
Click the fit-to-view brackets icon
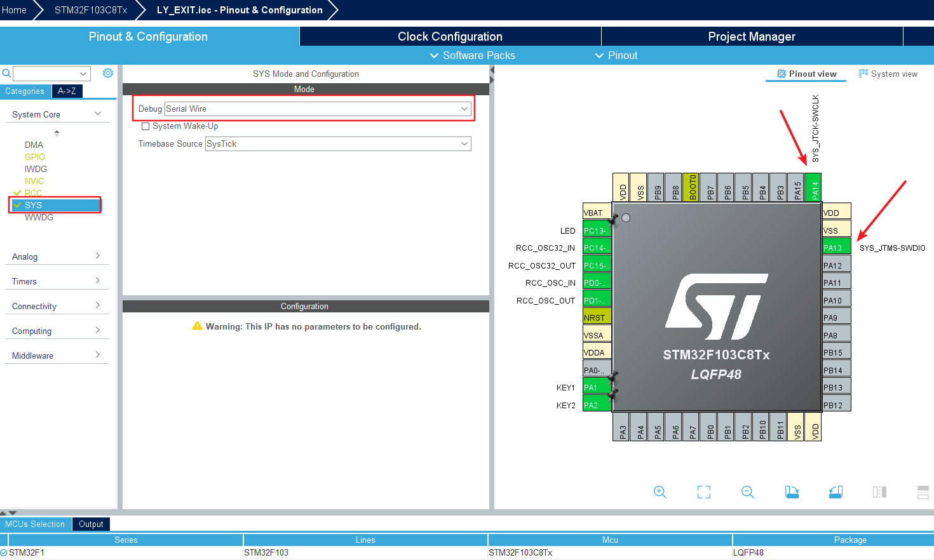(x=704, y=492)
